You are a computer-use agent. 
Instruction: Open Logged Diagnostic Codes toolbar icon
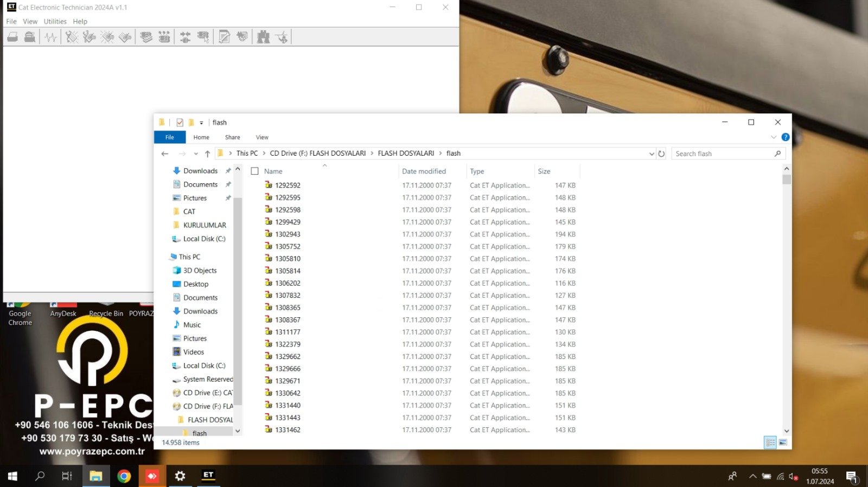click(x=90, y=37)
